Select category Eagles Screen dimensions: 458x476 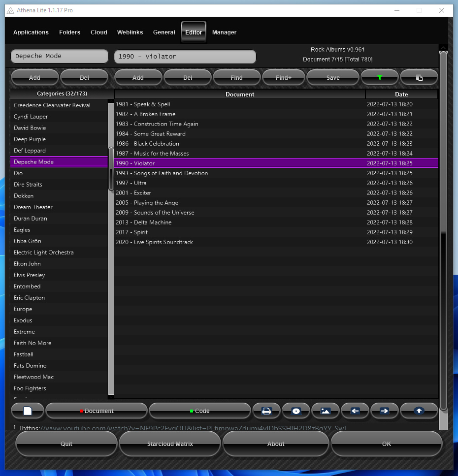pos(59,230)
